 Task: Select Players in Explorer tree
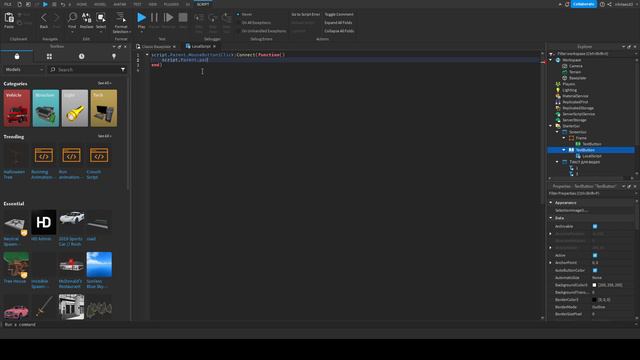click(569, 84)
